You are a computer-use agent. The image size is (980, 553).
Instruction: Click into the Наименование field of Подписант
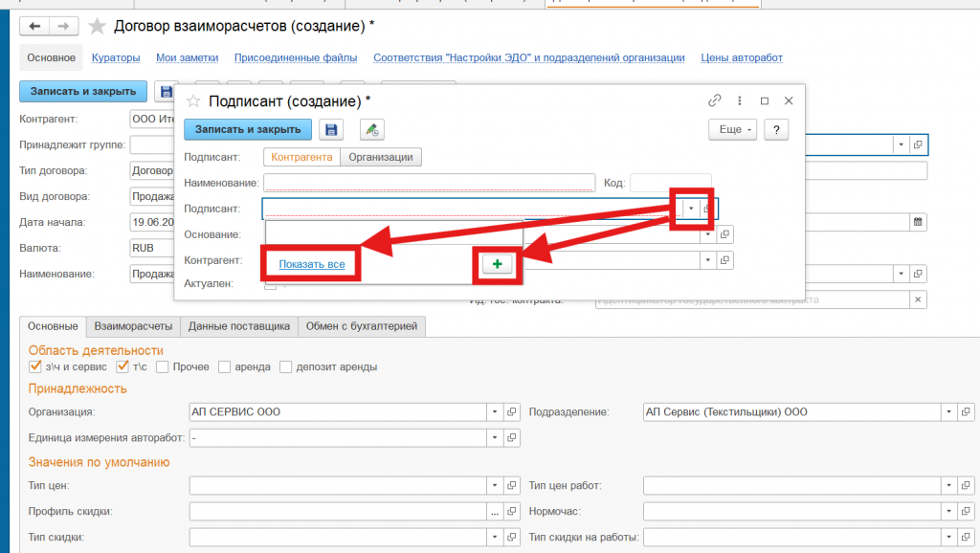click(428, 182)
